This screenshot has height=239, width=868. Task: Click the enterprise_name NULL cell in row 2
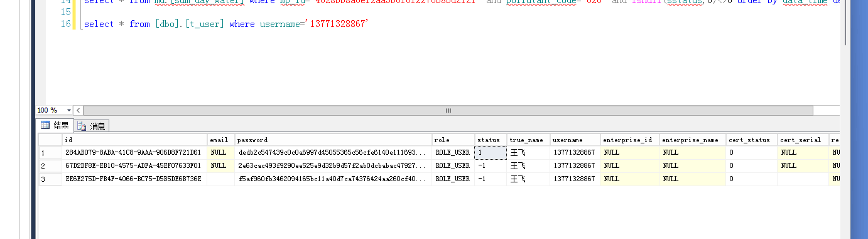coord(693,165)
